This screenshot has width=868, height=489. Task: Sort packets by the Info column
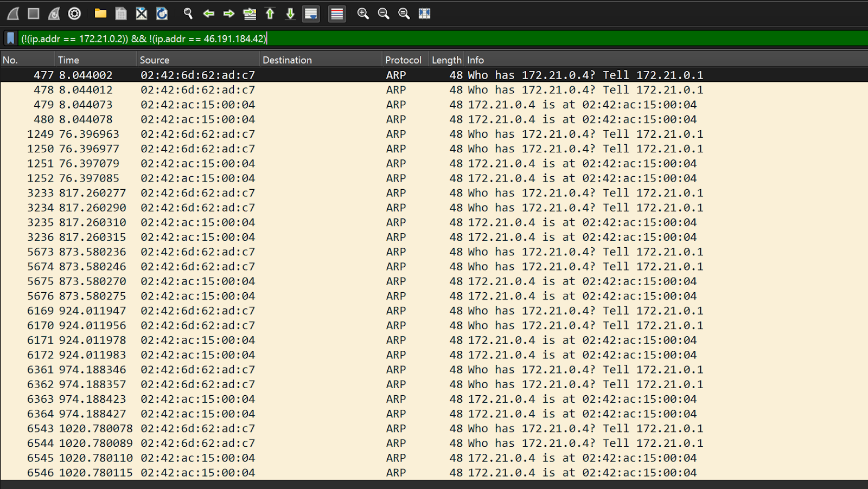666,60
